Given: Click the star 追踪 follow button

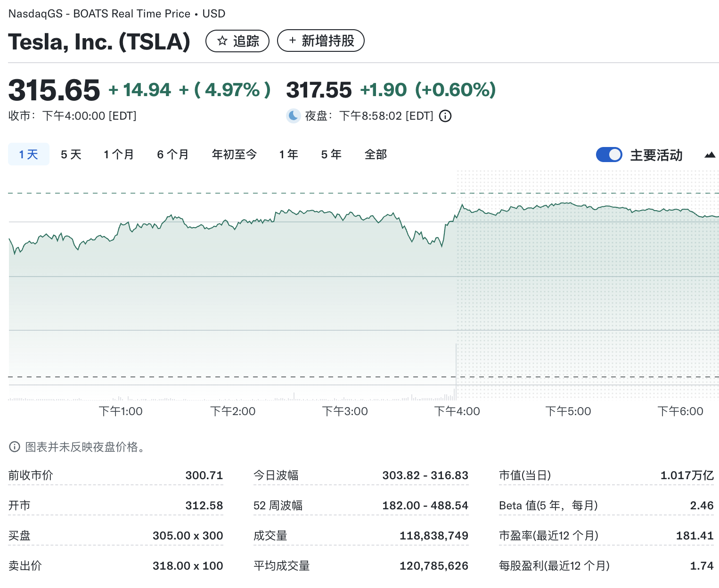Looking at the screenshot, I should click(237, 41).
